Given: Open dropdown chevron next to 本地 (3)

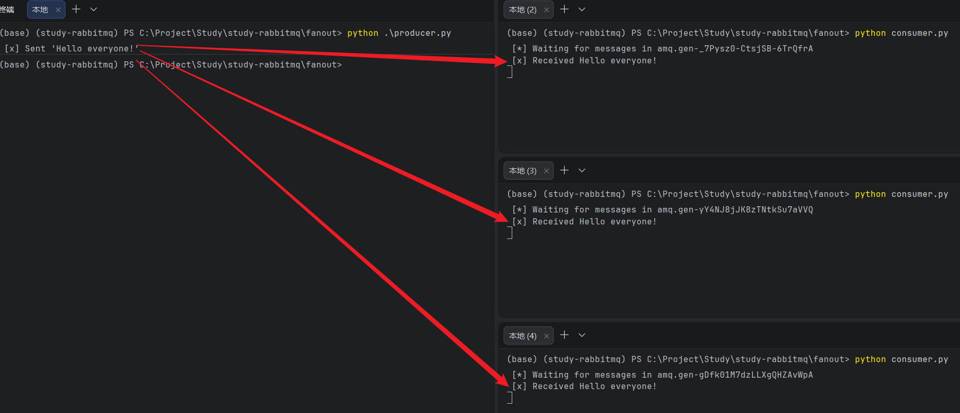Looking at the screenshot, I should [x=582, y=170].
